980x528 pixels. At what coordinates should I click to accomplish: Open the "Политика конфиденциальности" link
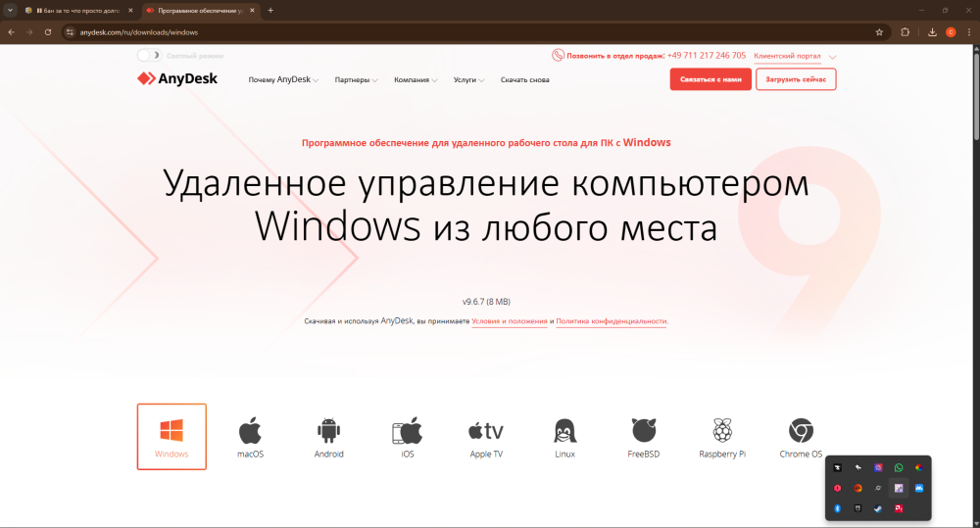[x=612, y=321]
